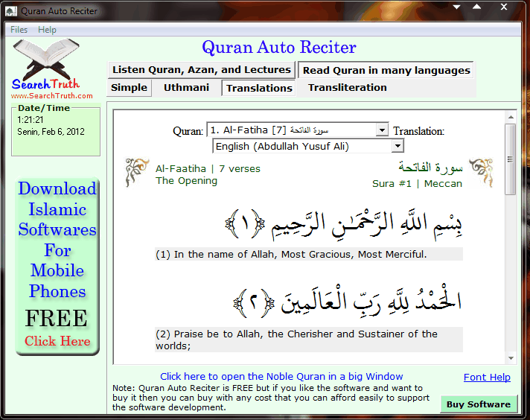
Task: Click the note about software being FREE
Action: click(x=271, y=398)
